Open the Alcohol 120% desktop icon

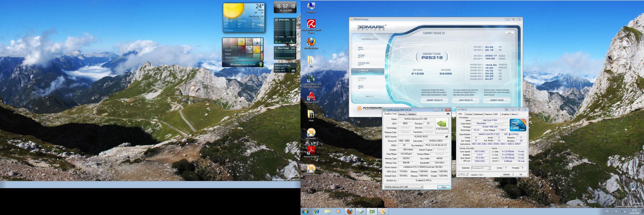[311, 98]
